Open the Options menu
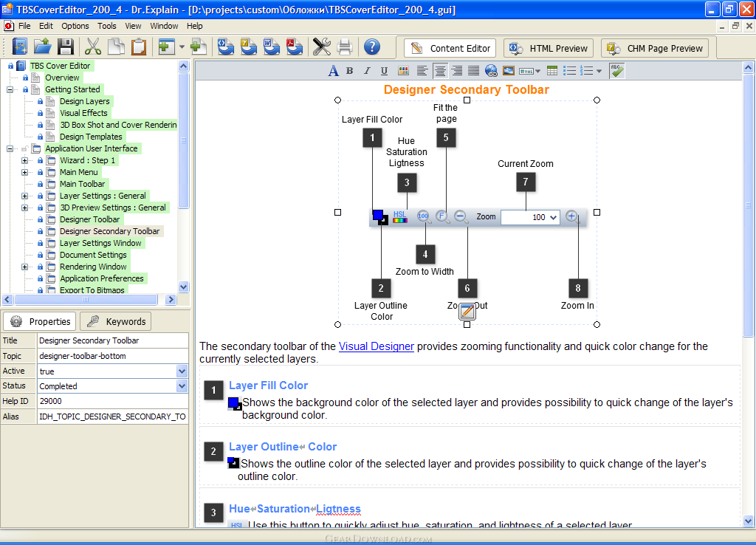 coord(75,26)
